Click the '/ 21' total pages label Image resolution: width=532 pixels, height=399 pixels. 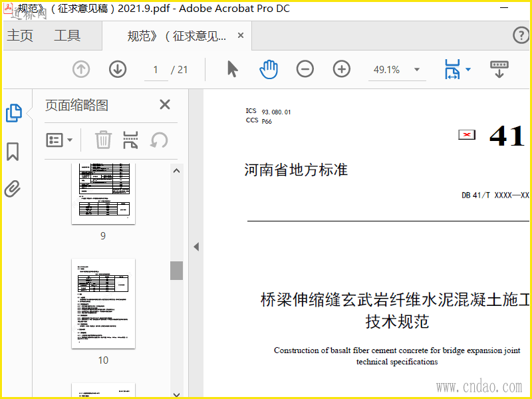tap(179, 70)
